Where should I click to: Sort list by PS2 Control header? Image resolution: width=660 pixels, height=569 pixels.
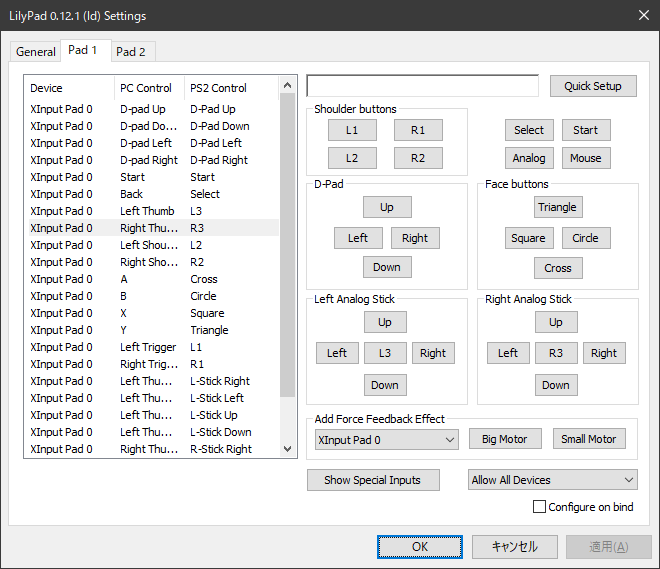(232, 88)
